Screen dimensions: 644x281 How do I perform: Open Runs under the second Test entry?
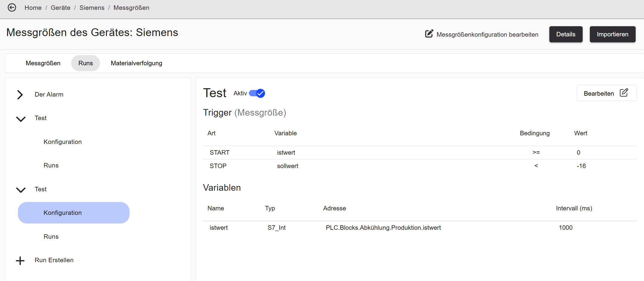coord(51,237)
